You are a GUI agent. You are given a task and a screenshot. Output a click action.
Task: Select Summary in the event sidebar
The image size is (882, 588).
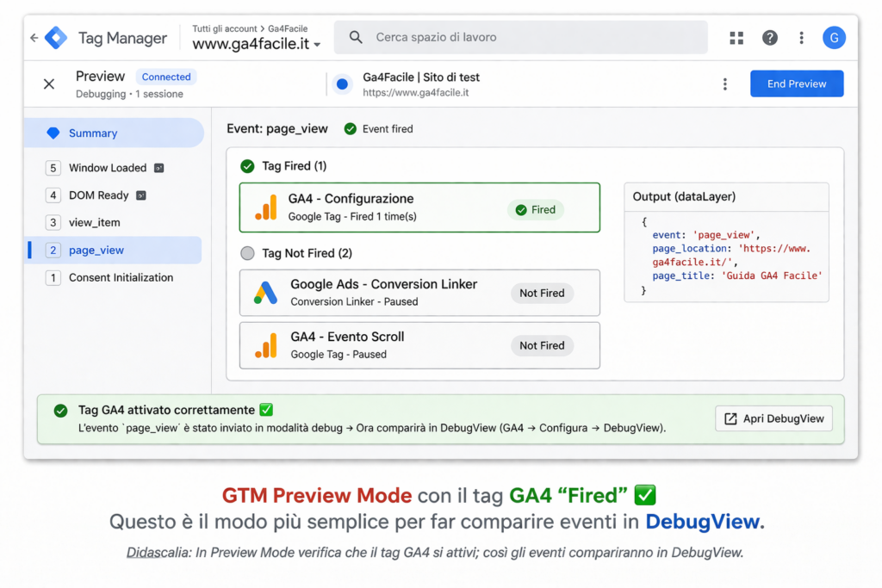click(115, 133)
